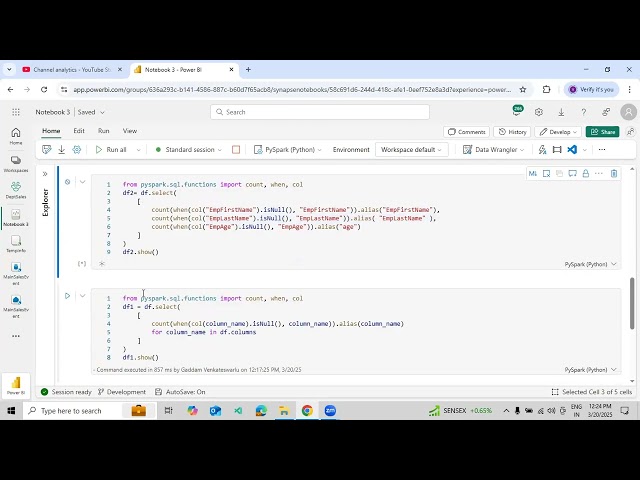Image resolution: width=640 pixels, height=480 pixels.
Task: Switch to the Edit ribbon tab
Action: click(79, 131)
